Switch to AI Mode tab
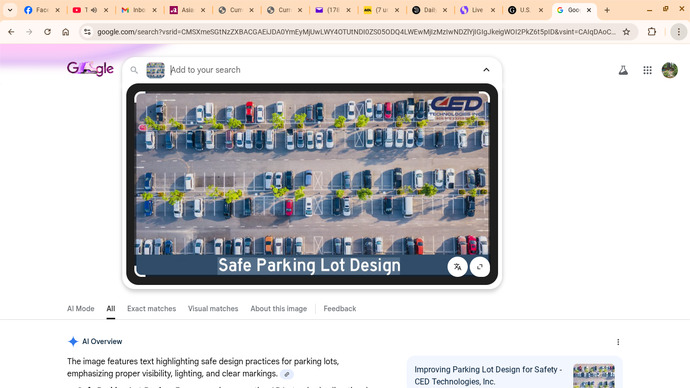 [x=81, y=309]
